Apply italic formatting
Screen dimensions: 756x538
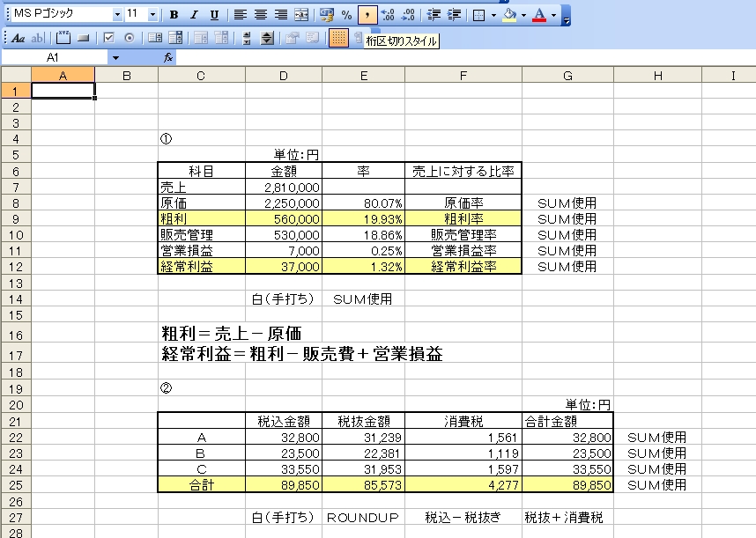coord(193,15)
